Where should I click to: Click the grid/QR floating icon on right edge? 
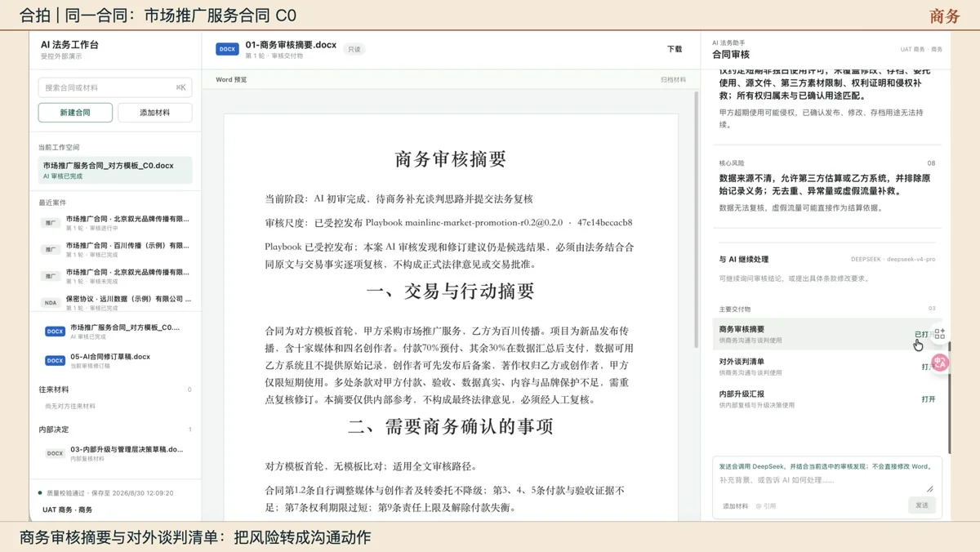[940, 334]
